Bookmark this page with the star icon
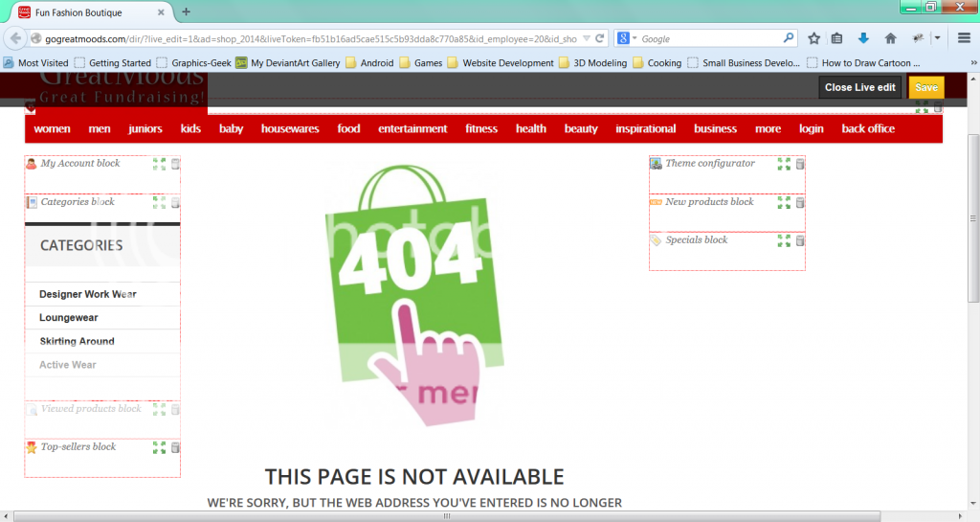This screenshot has height=522, width=980. pos(814,38)
